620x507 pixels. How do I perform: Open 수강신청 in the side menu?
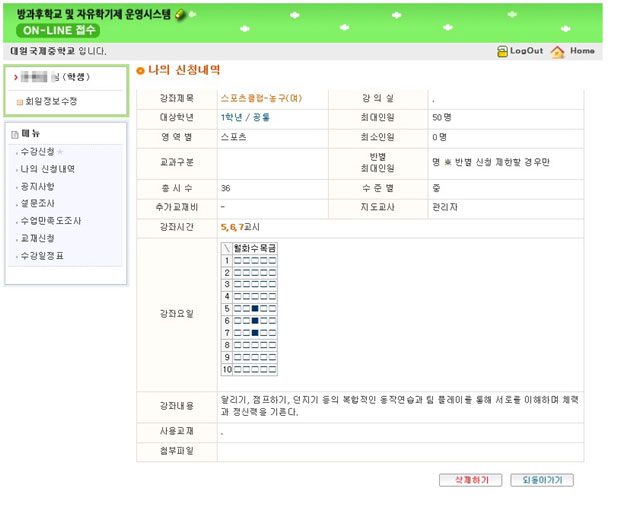pyautogui.click(x=37, y=152)
